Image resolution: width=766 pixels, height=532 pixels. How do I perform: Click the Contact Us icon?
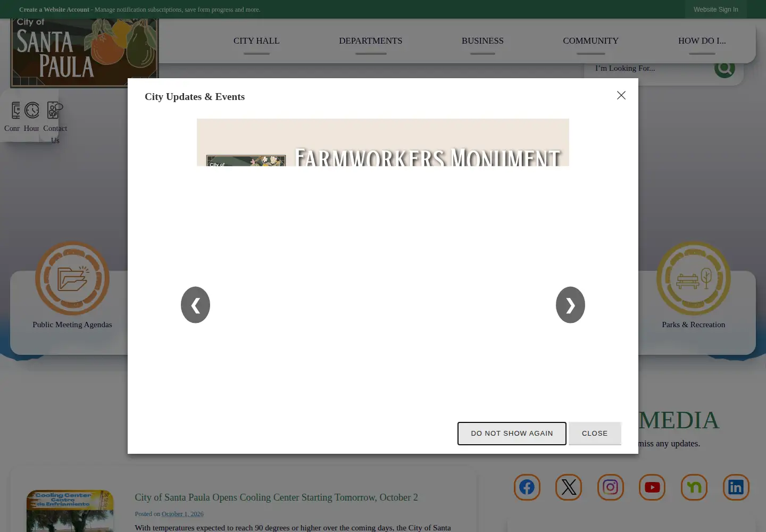[55, 110]
